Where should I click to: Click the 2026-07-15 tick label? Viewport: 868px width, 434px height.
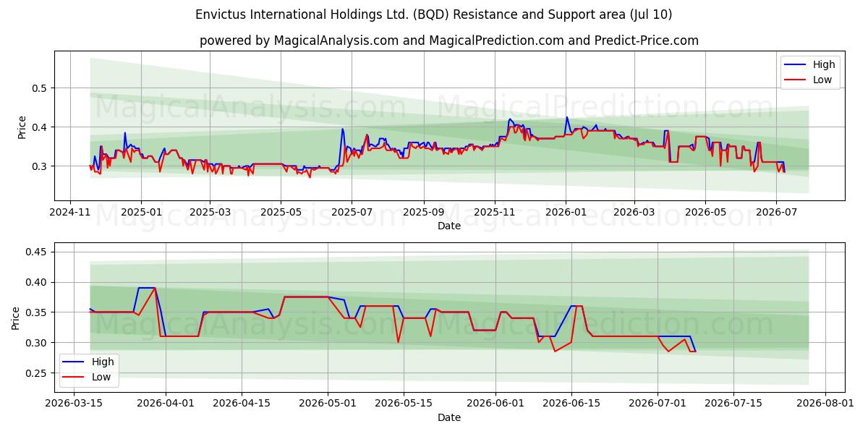tap(733, 404)
